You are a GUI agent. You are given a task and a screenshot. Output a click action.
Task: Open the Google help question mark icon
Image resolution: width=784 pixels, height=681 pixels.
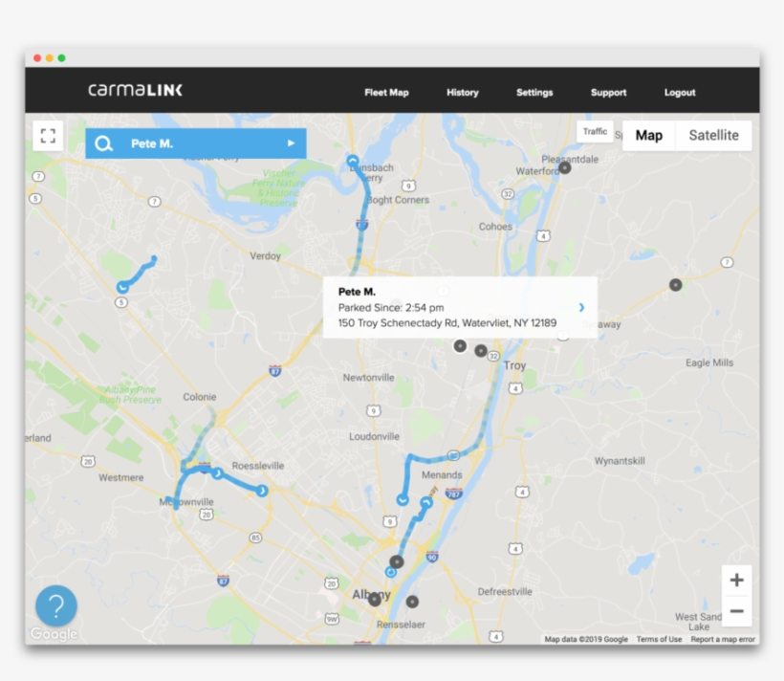(55, 605)
